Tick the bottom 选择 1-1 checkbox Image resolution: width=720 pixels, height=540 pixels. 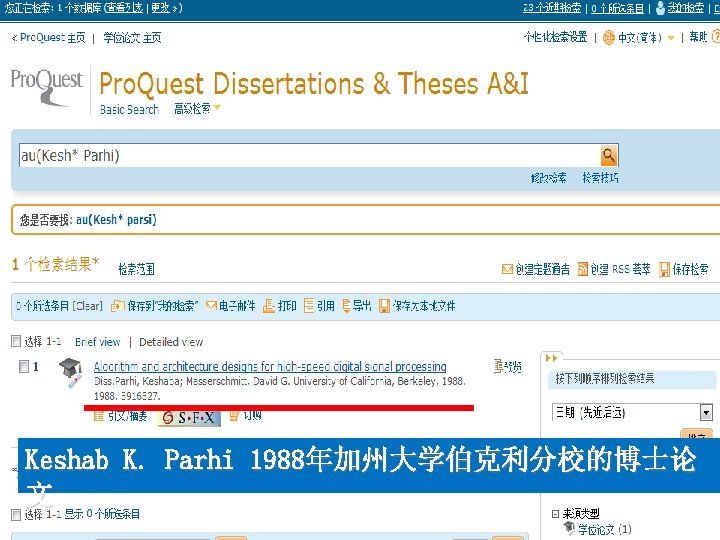(16, 514)
